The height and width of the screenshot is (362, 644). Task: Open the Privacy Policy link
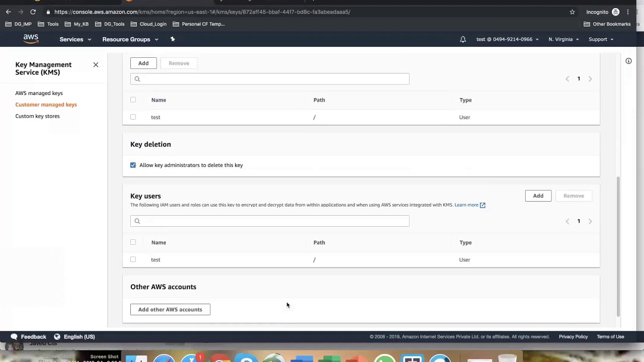(x=573, y=337)
